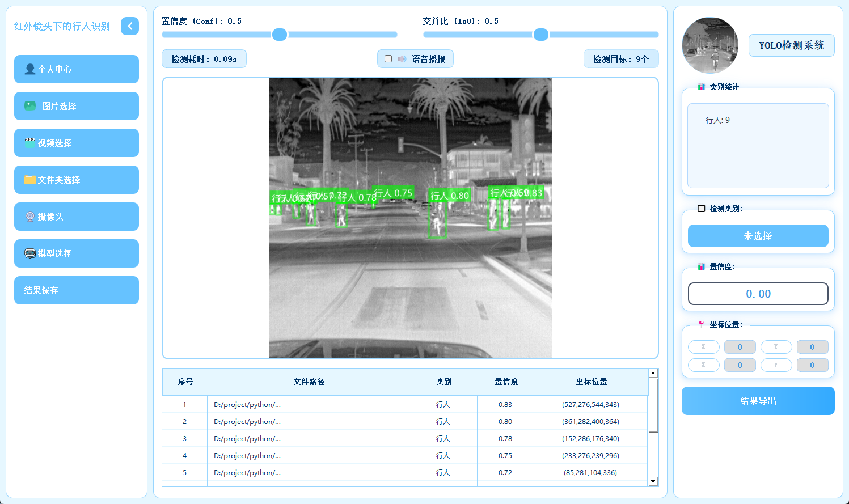Click the bottom-left coordinate value field
The height and width of the screenshot is (504, 849).
(x=740, y=365)
